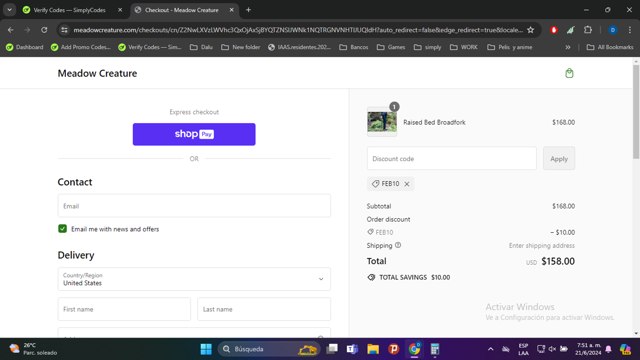Open the cart bag icon
Screen dimensions: 640x360
pos(569,73)
